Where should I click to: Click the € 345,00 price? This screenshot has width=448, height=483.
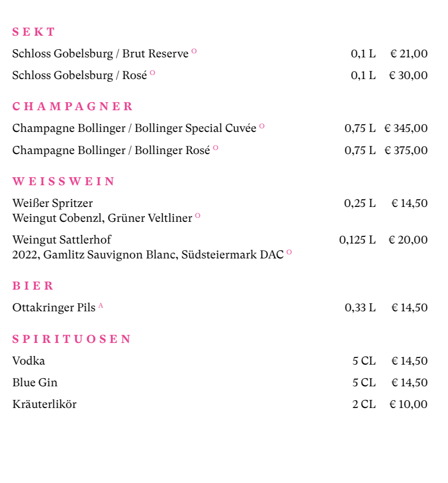coord(406,128)
